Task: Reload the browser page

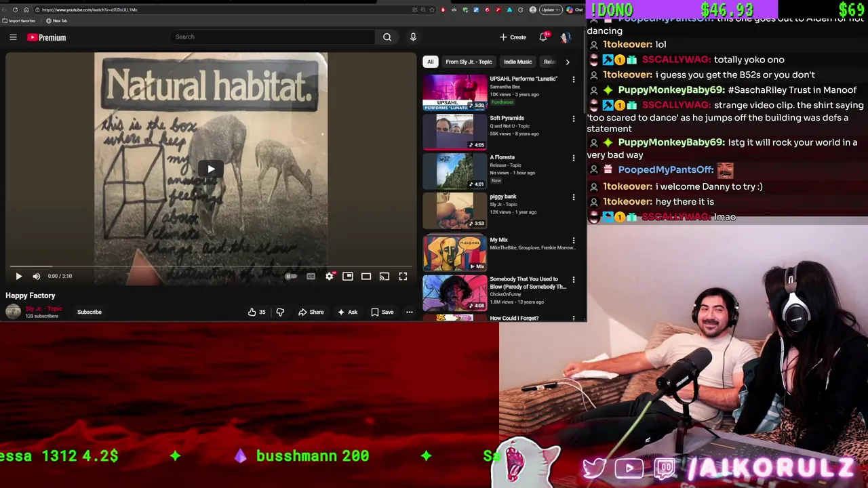Action: click(15, 9)
